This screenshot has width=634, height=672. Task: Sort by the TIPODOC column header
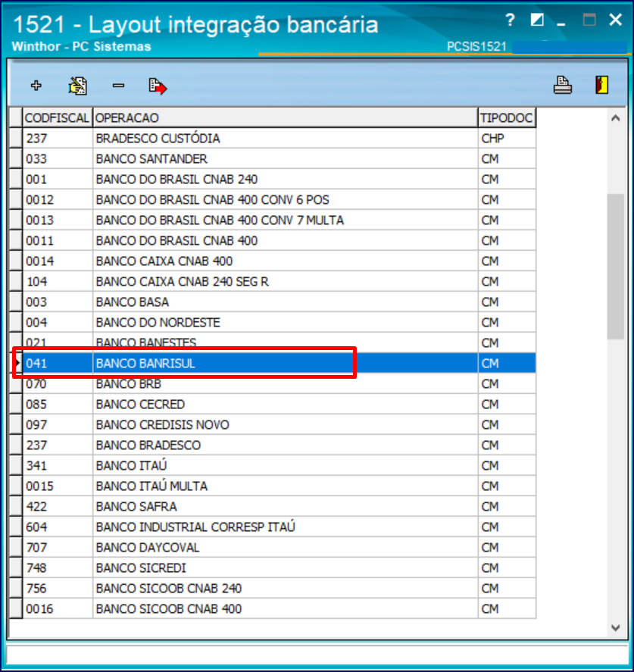click(x=507, y=118)
